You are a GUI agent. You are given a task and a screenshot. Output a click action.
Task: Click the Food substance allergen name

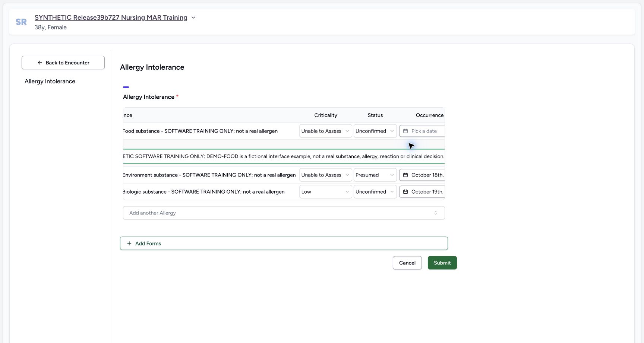(x=200, y=131)
